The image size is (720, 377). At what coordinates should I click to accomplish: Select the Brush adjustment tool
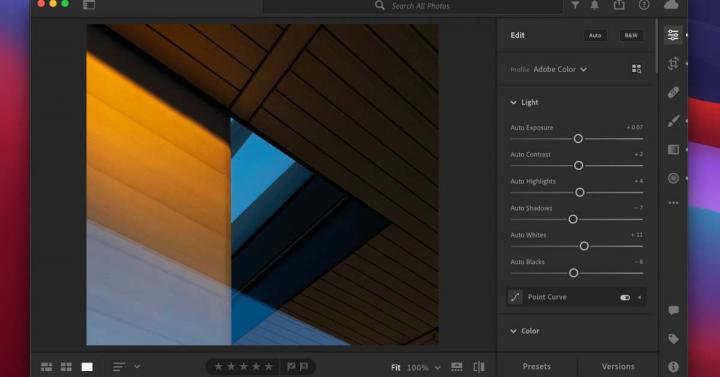pyautogui.click(x=673, y=121)
